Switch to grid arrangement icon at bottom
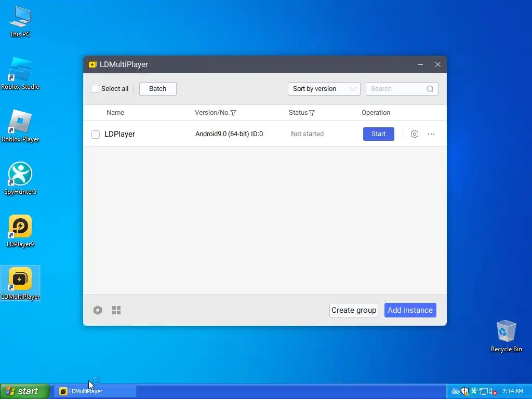532x399 pixels. (116, 310)
